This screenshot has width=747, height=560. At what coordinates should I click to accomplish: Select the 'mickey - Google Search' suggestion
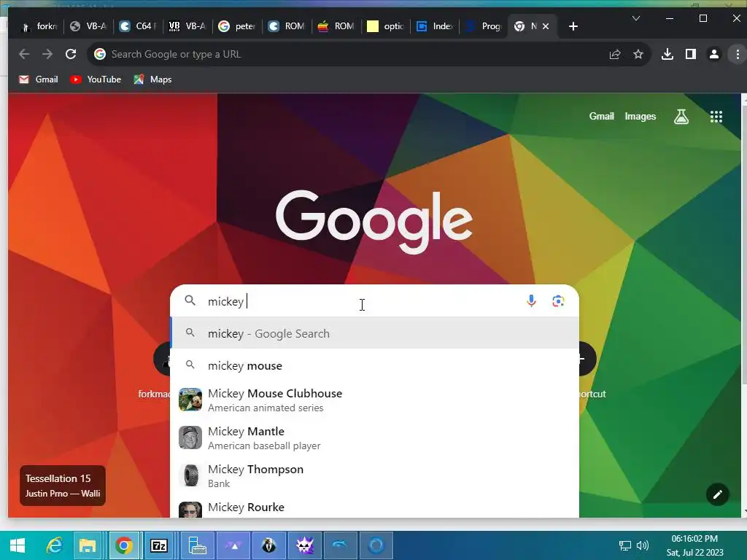pyautogui.click(x=375, y=333)
